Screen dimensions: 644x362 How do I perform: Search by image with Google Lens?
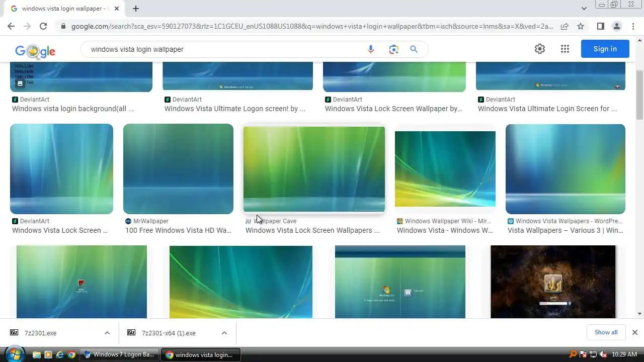(x=393, y=49)
